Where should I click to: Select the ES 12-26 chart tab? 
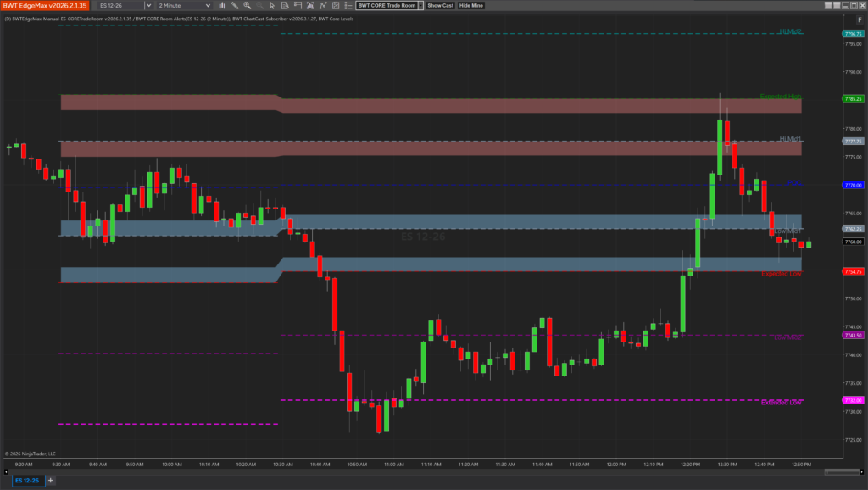click(x=27, y=480)
